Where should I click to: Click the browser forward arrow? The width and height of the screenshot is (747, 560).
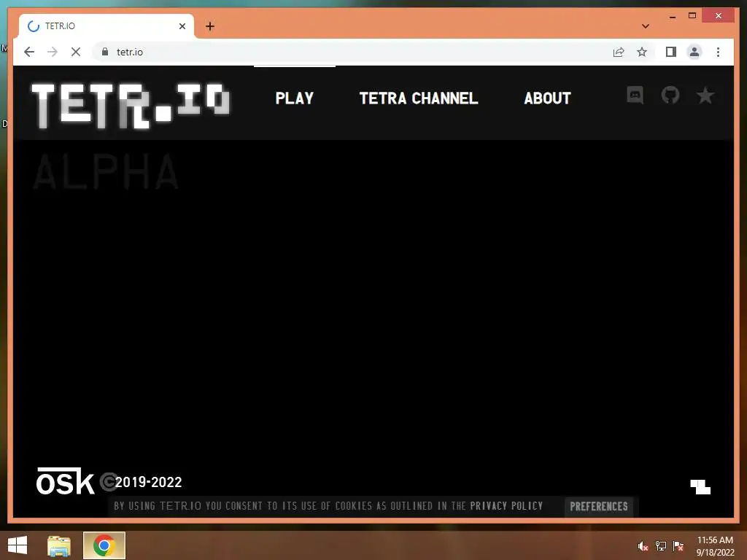(53, 52)
